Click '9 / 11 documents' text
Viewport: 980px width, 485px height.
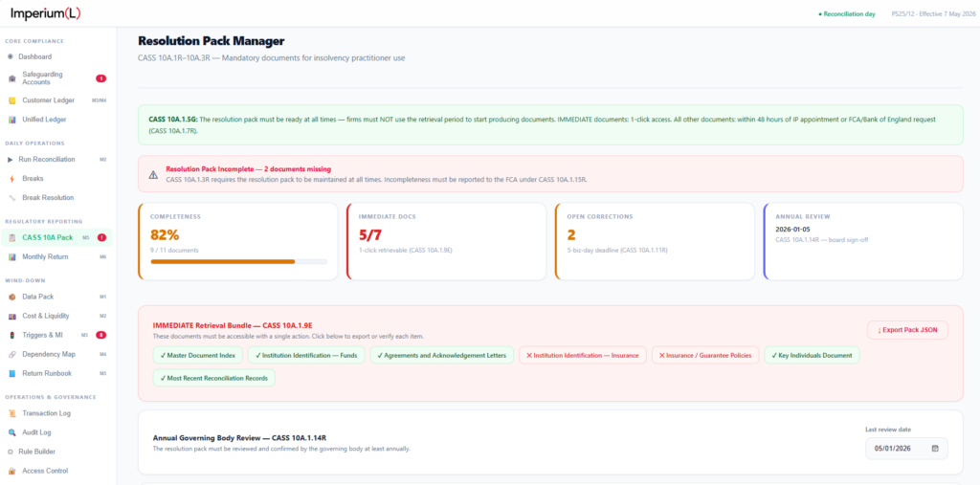[x=174, y=250]
